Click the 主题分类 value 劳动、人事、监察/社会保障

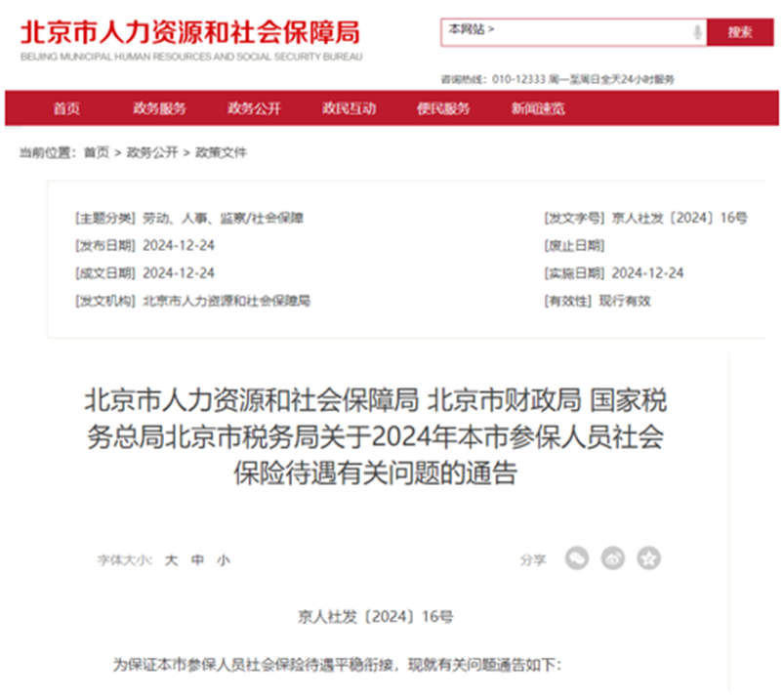pos(223,218)
